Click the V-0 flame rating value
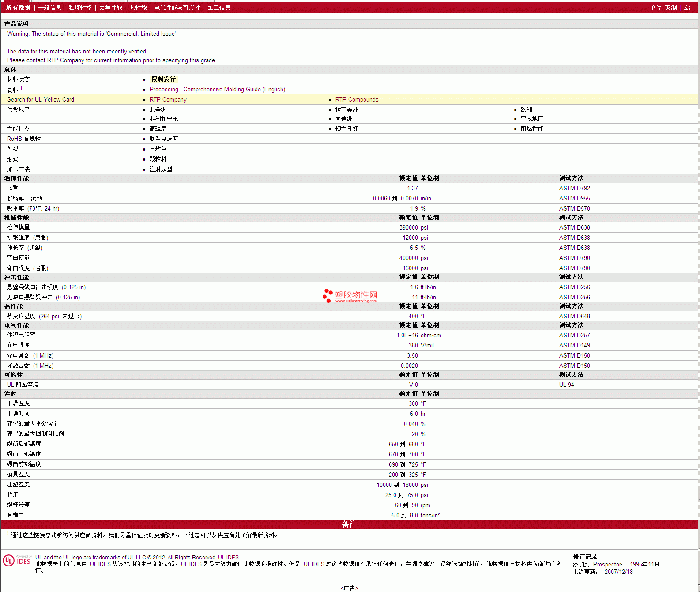 [x=413, y=385]
